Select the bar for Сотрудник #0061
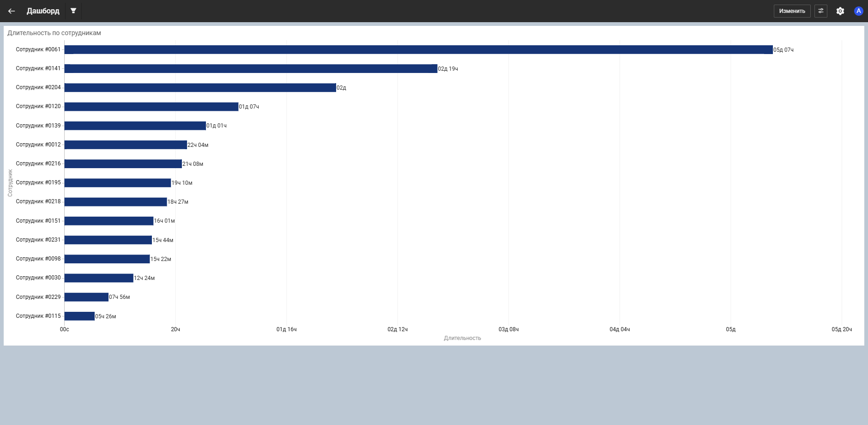Image resolution: width=868 pixels, height=425 pixels. coord(418,50)
